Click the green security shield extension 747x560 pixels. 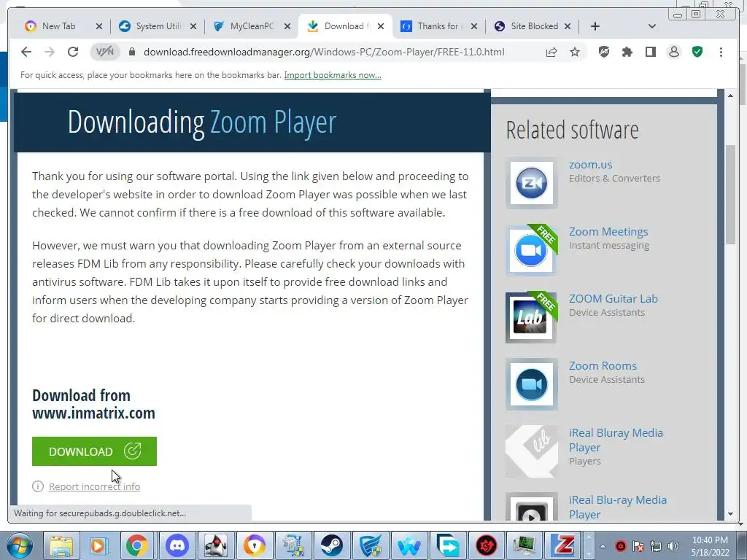click(x=697, y=52)
